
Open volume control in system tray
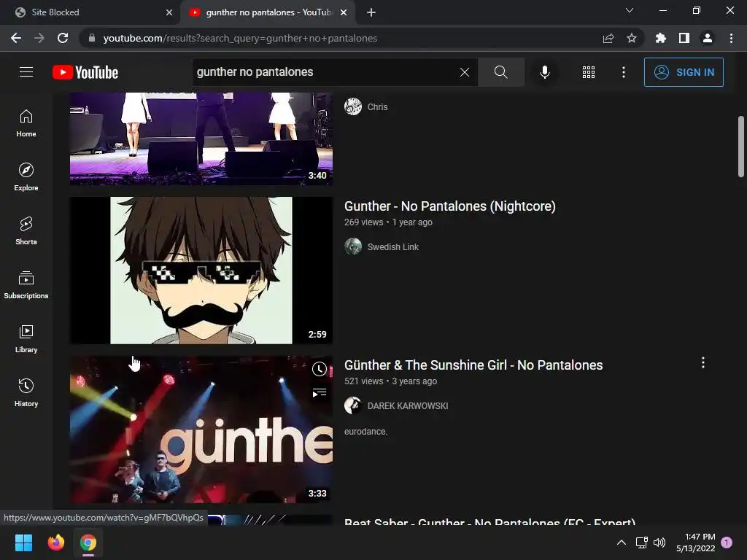point(659,542)
